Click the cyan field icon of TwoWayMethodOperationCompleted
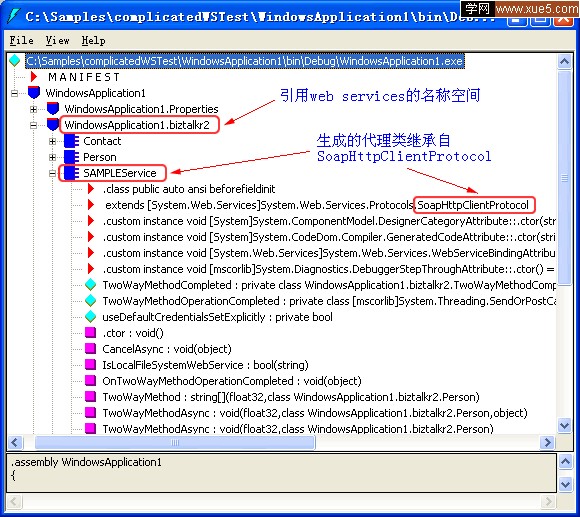Screen dimensions: 580x517 pos(91,301)
